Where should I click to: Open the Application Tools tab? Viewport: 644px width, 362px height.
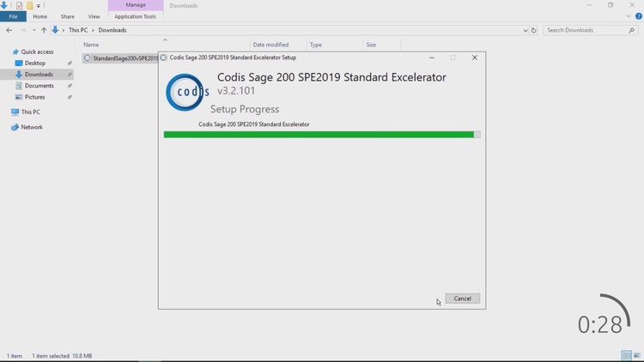(135, 16)
